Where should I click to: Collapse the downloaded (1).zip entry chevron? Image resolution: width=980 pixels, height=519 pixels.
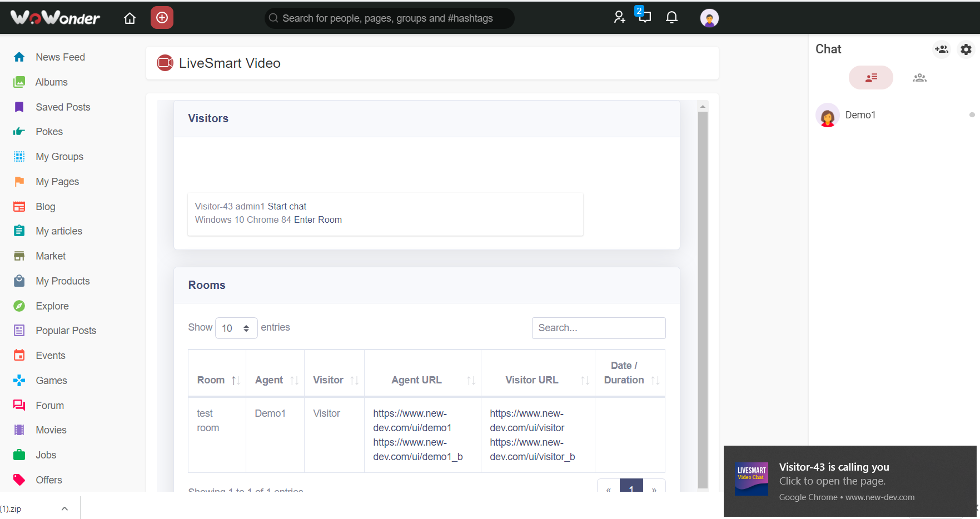click(x=64, y=508)
